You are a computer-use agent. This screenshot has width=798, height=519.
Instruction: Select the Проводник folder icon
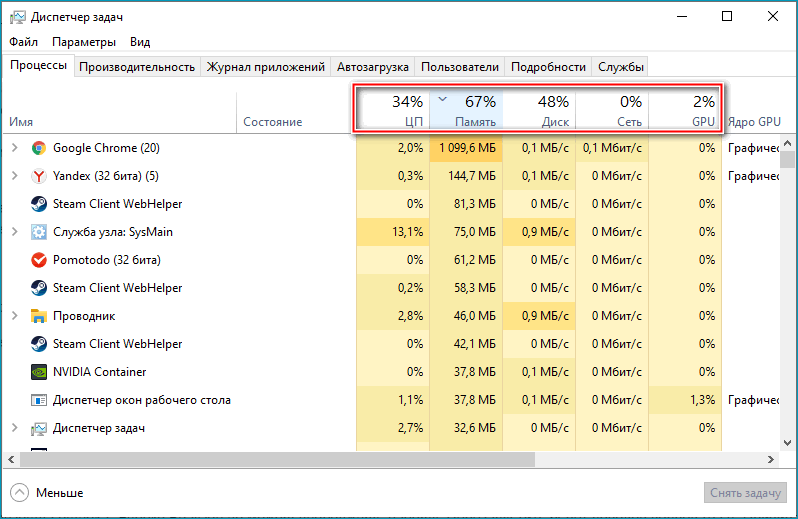point(39,316)
